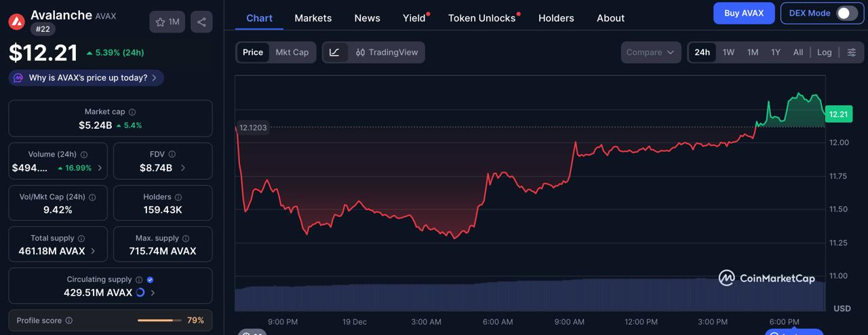Expand Volume (24h) details chevron
This screenshot has height=335, width=868.
point(100,168)
